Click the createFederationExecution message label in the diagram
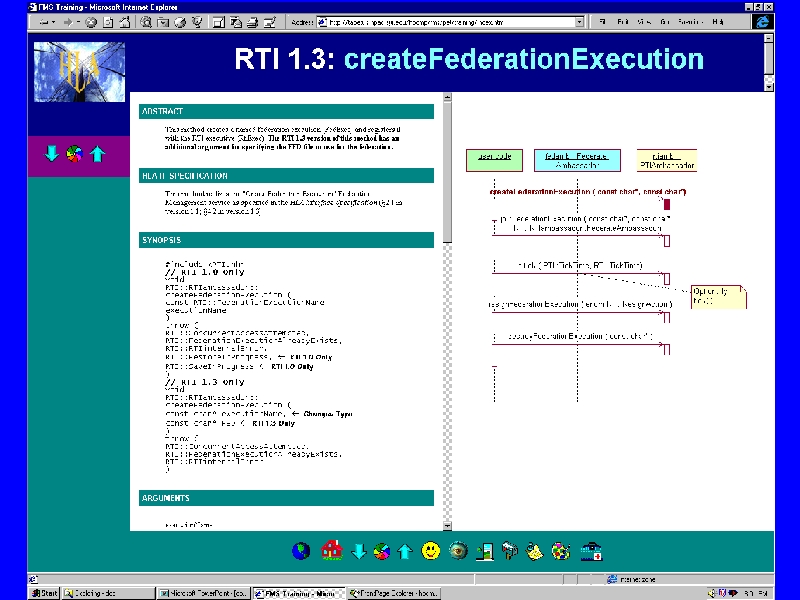 point(588,192)
